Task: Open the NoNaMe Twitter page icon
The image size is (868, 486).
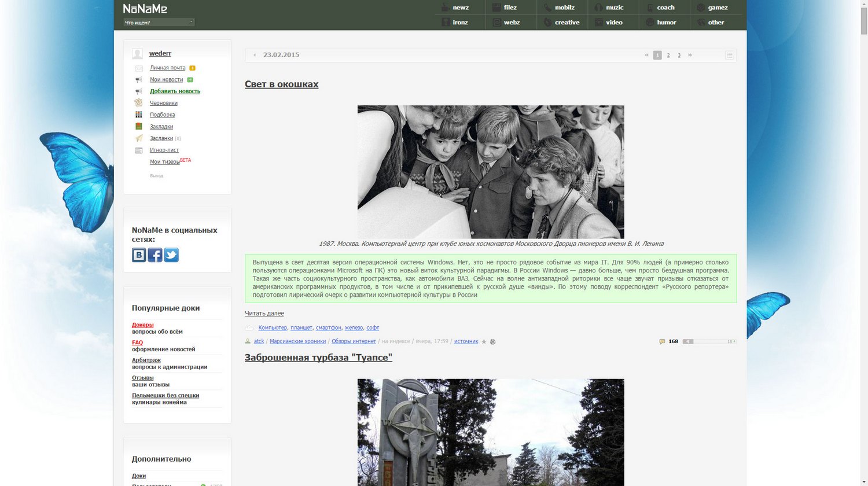Action: click(x=171, y=255)
